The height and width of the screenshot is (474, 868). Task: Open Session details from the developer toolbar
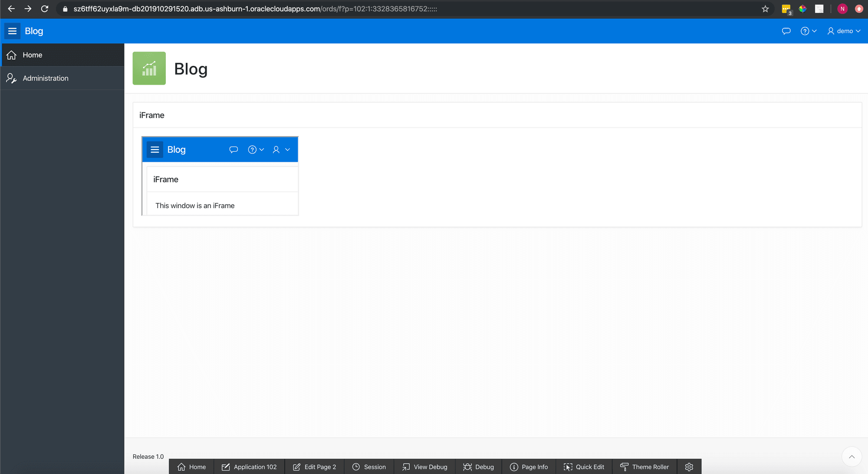click(369, 467)
